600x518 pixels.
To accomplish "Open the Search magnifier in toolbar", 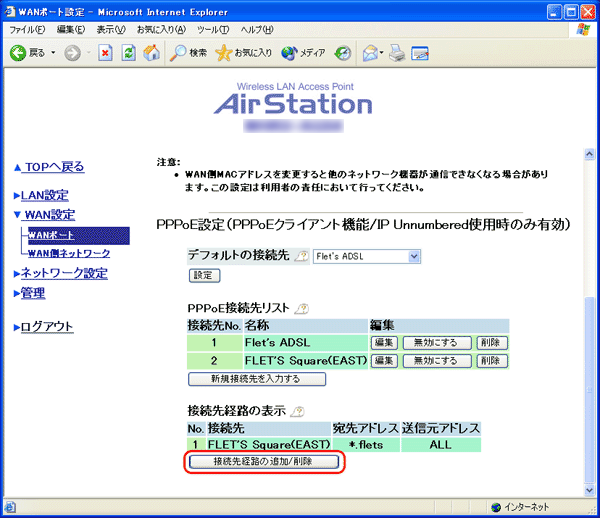I will pos(188,53).
